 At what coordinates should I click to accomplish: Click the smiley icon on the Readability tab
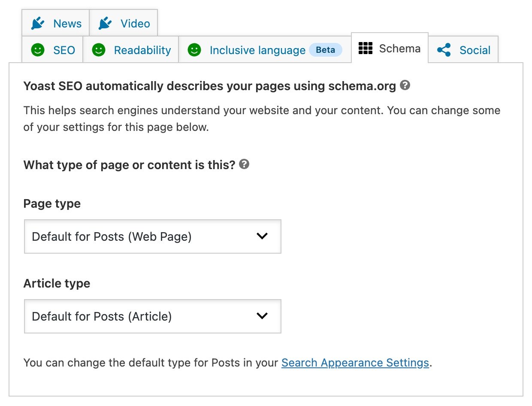pyautogui.click(x=99, y=50)
